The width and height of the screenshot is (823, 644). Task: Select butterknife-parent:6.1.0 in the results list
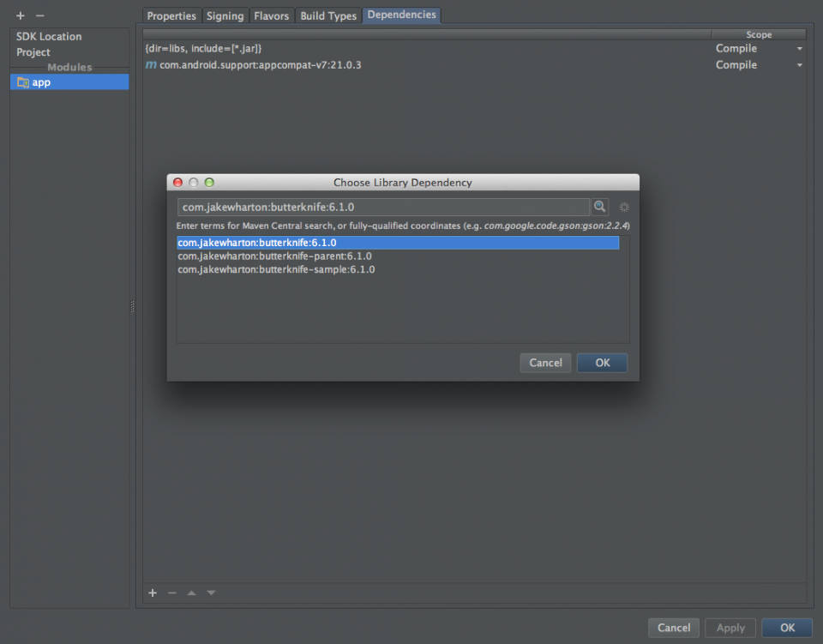click(274, 256)
